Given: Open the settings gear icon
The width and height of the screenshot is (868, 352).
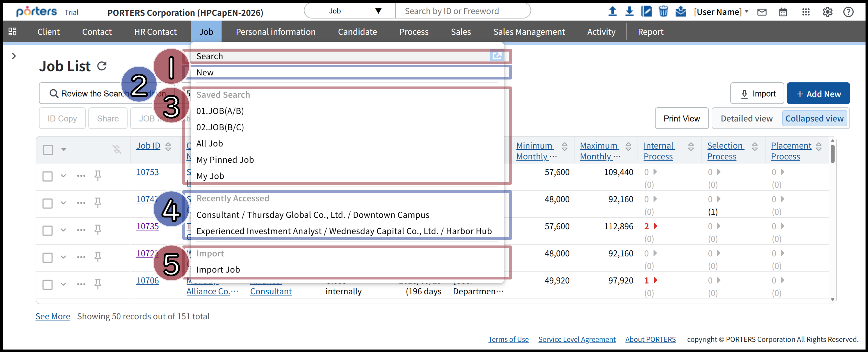Looking at the screenshot, I should pyautogui.click(x=827, y=12).
